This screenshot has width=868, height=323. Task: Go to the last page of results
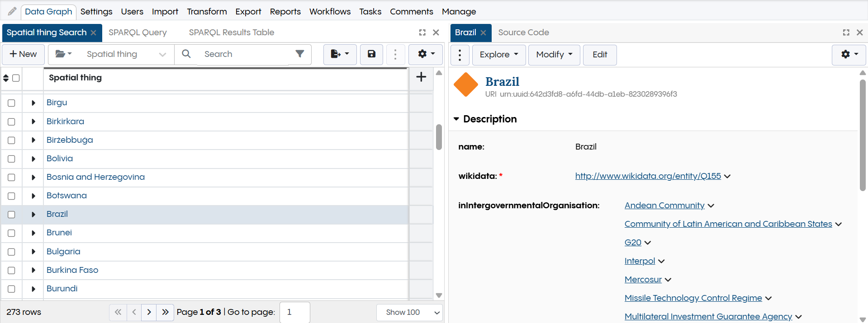point(165,312)
